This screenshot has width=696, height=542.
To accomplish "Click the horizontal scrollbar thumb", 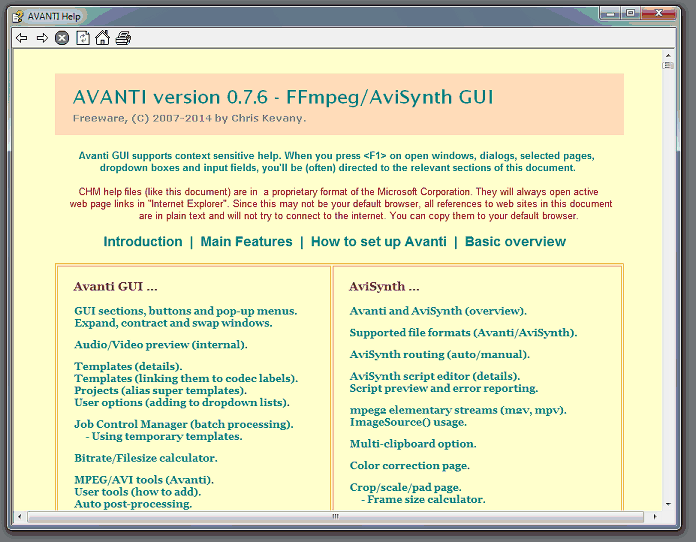I will (x=336, y=517).
